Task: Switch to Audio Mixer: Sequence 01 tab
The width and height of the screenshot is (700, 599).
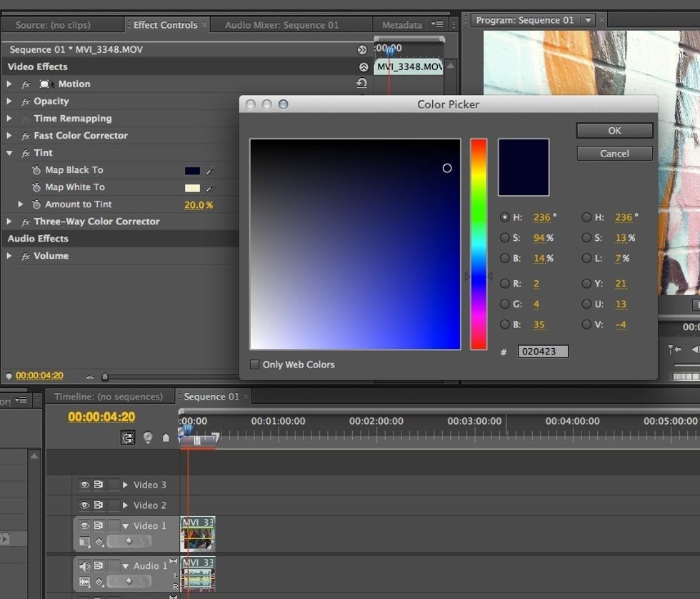Action: (x=281, y=25)
